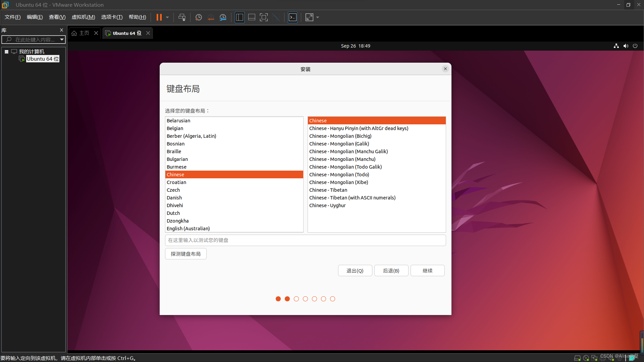This screenshot has width=644, height=362.
Task: Click Ubuntu volume icon in top bar
Action: (x=626, y=46)
